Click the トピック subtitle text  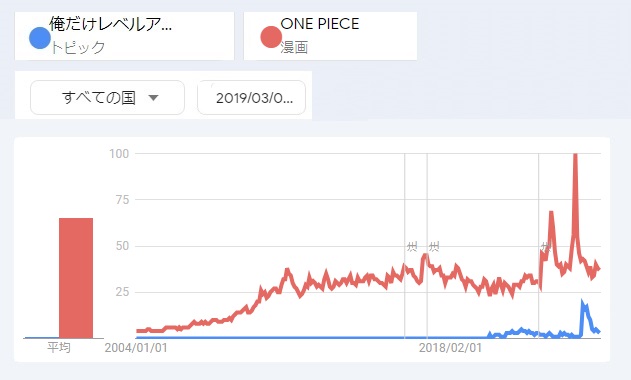point(77,48)
